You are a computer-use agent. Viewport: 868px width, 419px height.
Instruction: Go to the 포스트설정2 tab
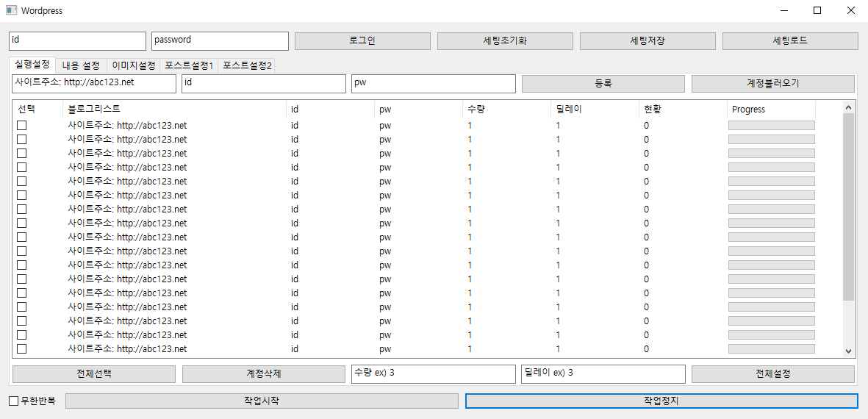point(248,65)
